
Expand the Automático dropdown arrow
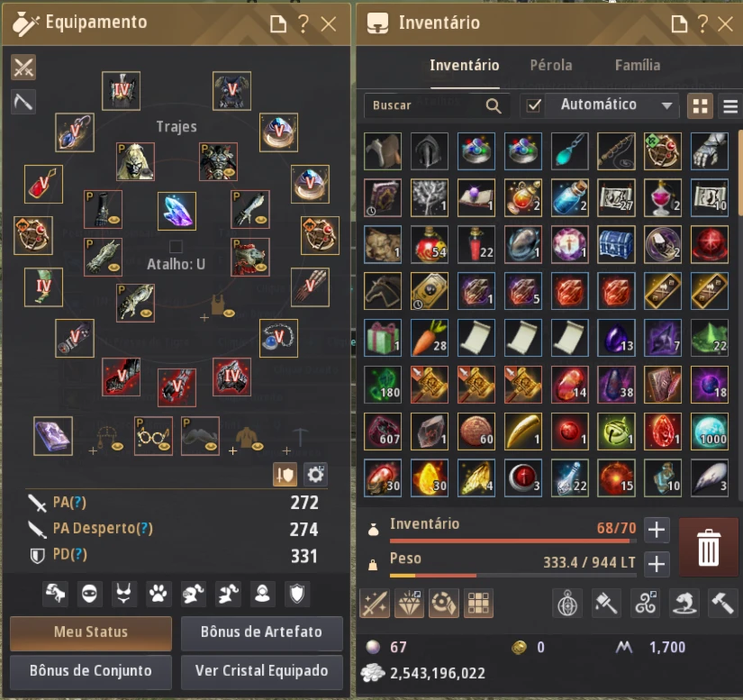(x=666, y=105)
